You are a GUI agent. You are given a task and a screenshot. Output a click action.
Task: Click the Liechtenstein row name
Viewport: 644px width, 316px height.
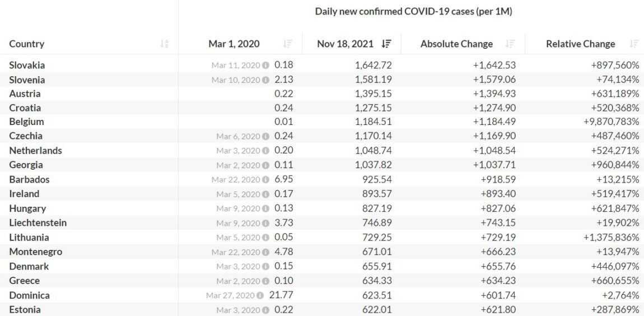tap(38, 222)
